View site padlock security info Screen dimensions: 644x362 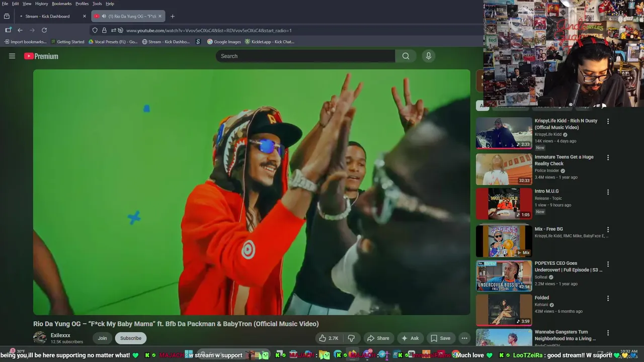pyautogui.click(x=104, y=30)
